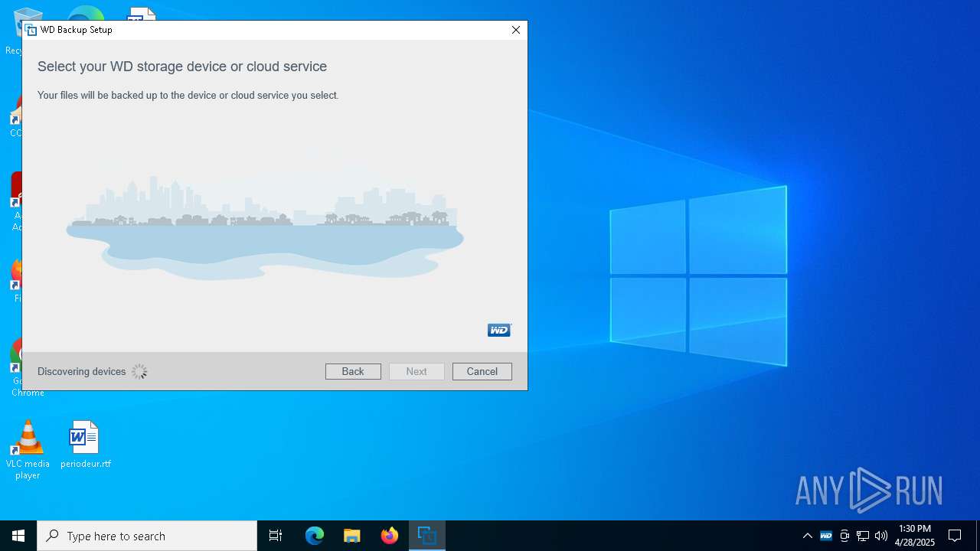Open VLC media player desktop shortcut

28,450
